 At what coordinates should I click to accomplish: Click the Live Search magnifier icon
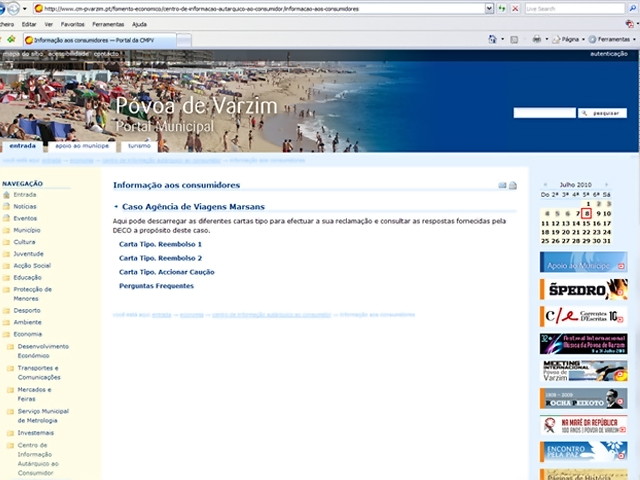(633, 9)
